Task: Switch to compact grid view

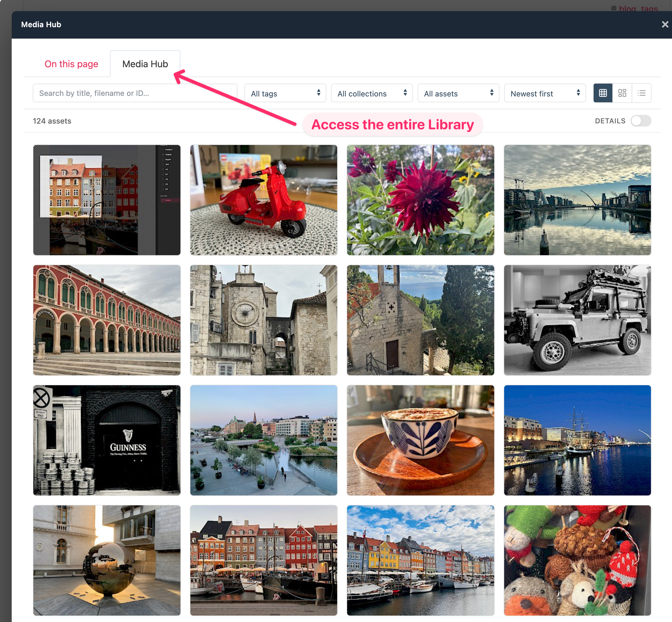Action: click(x=603, y=93)
